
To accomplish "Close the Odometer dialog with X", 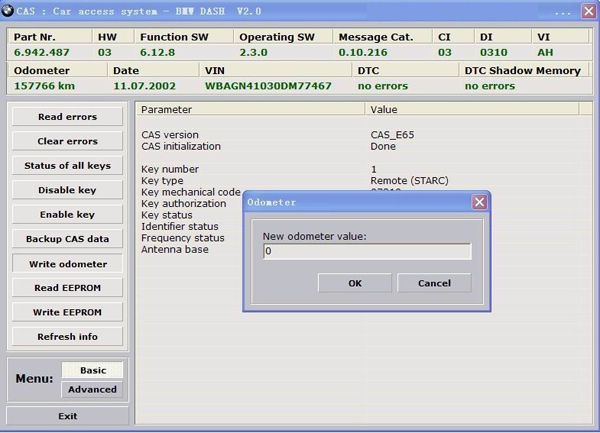I will [x=480, y=202].
